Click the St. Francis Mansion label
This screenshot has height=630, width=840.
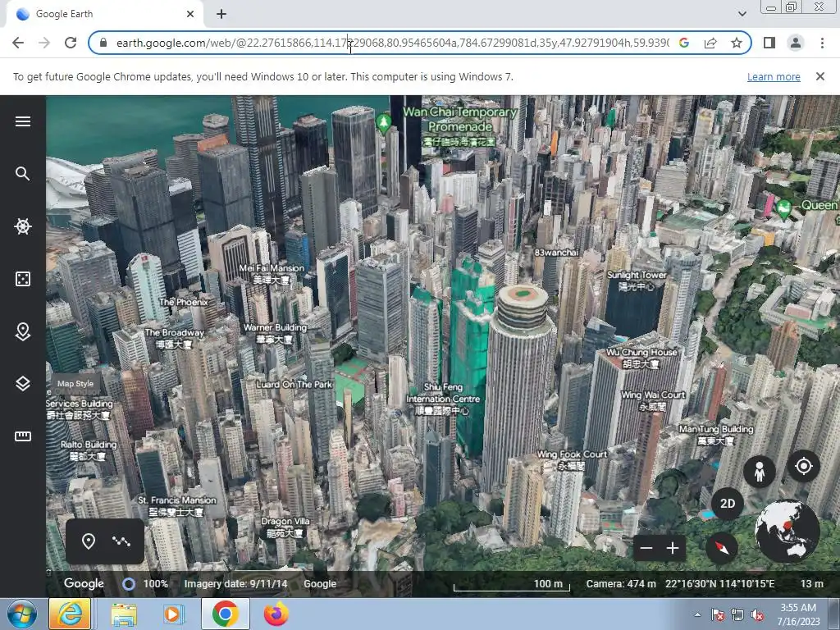(177, 505)
